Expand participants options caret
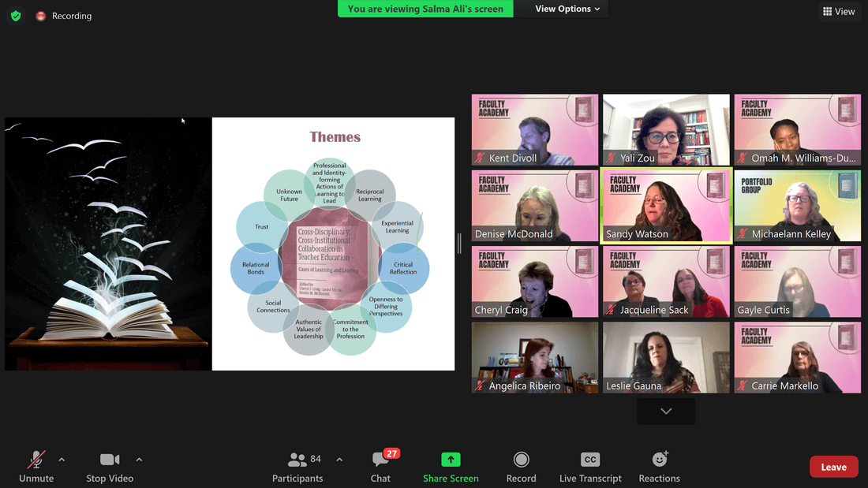Image resolution: width=868 pixels, height=488 pixels. (339, 460)
